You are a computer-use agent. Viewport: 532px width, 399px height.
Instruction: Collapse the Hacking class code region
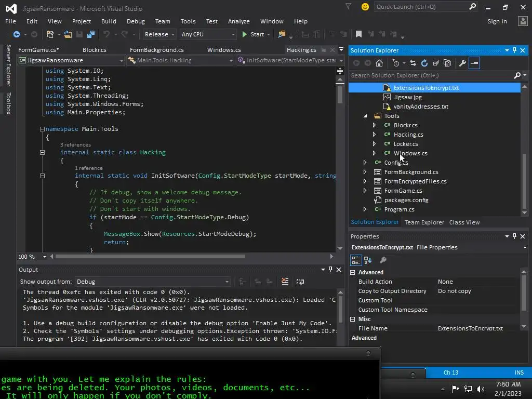coord(43,153)
